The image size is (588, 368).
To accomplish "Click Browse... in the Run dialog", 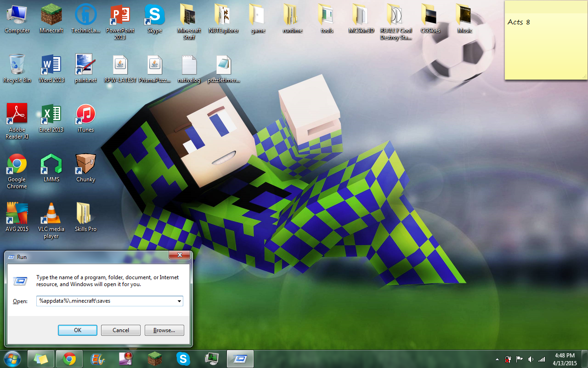I will [x=164, y=330].
